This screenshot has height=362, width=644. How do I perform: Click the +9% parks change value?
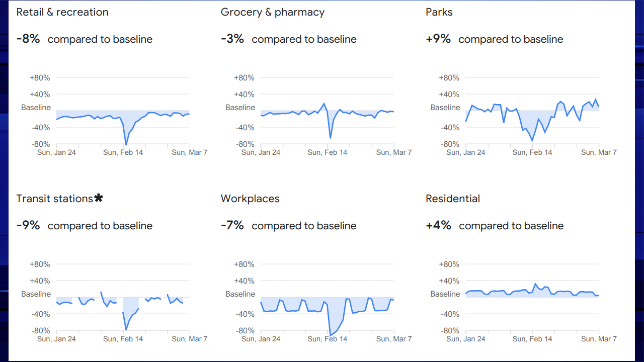(438, 39)
